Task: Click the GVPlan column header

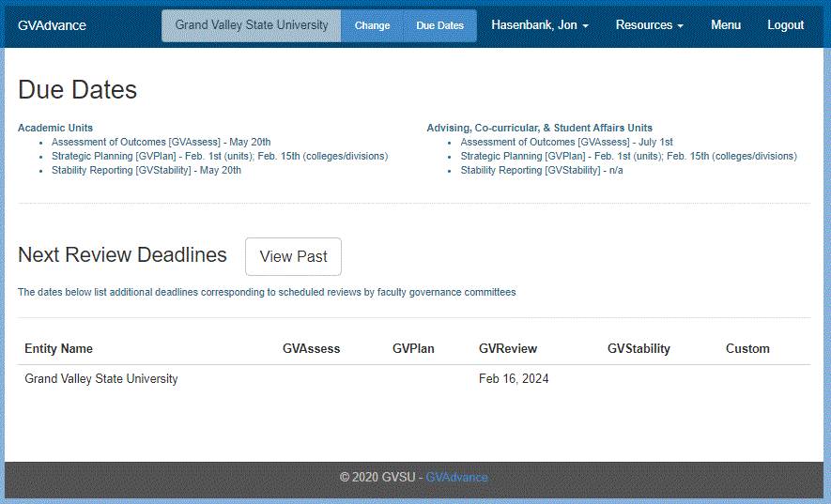Action: [413, 348]
